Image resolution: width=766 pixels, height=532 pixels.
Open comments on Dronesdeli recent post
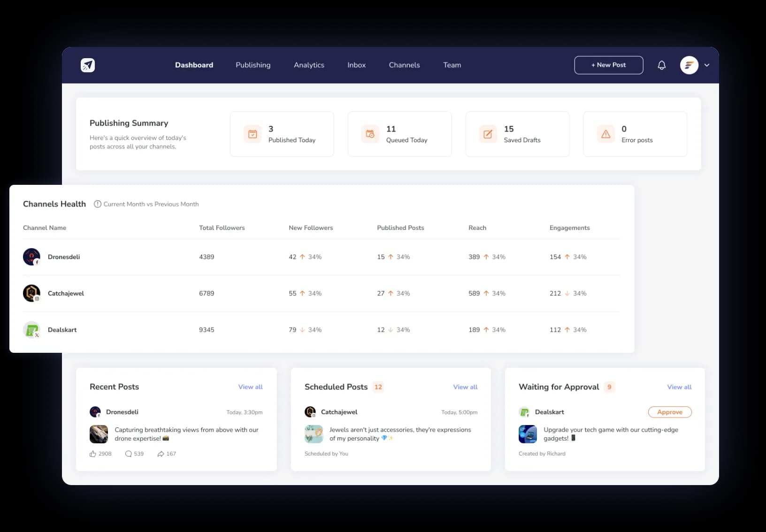[128, 454]
